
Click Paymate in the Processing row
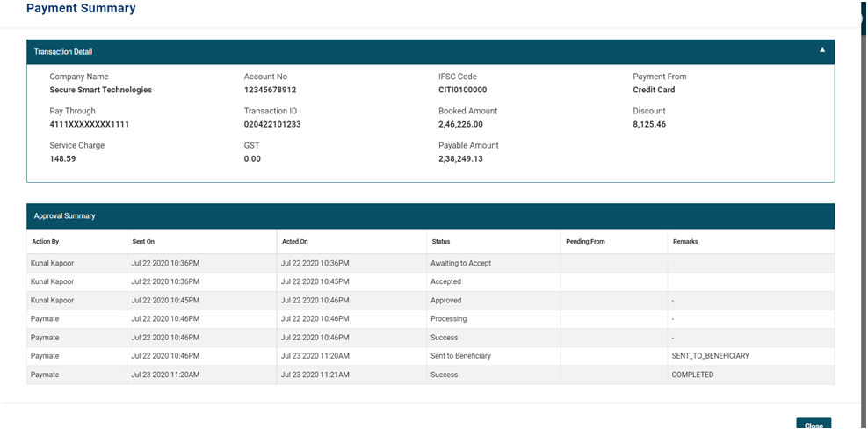[45, 318]
